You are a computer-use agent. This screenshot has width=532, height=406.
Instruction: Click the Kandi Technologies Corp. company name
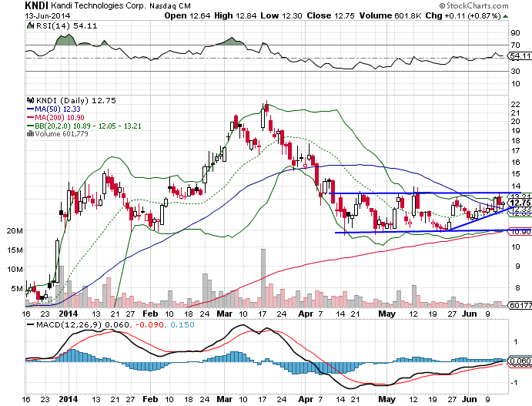[x=99, y=6]
